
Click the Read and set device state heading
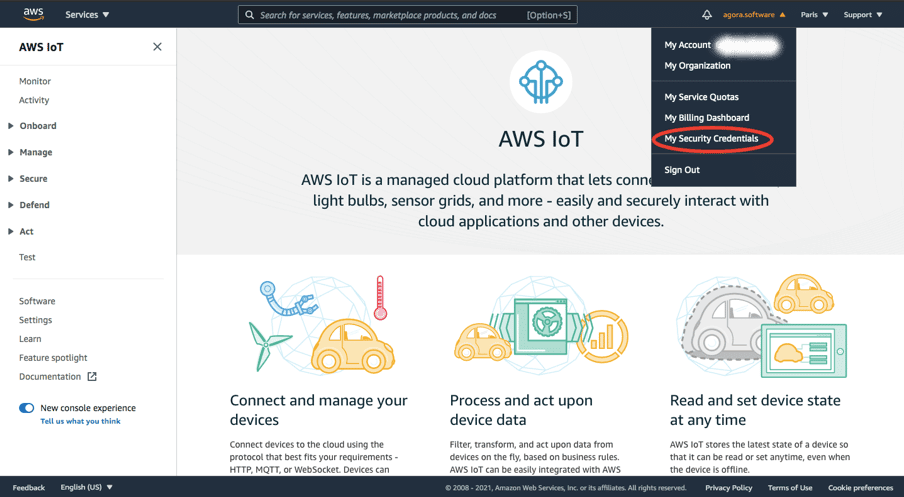click(755, 410)
